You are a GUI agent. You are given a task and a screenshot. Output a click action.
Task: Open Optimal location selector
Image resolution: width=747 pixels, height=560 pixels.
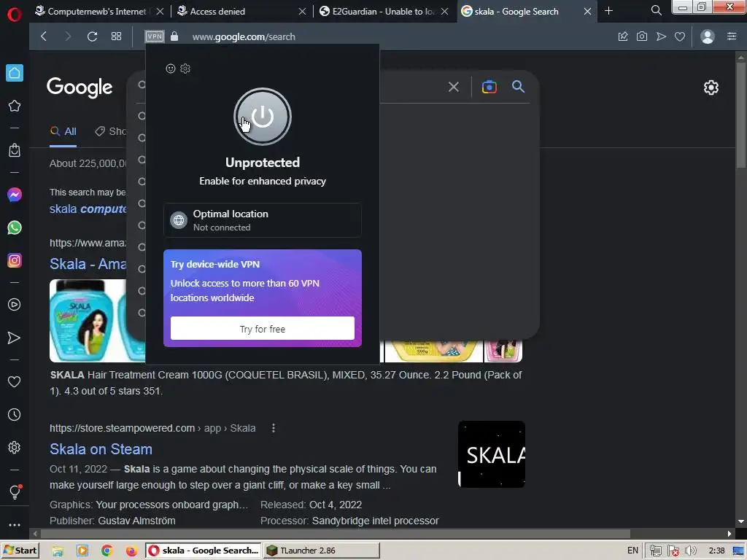263,220
